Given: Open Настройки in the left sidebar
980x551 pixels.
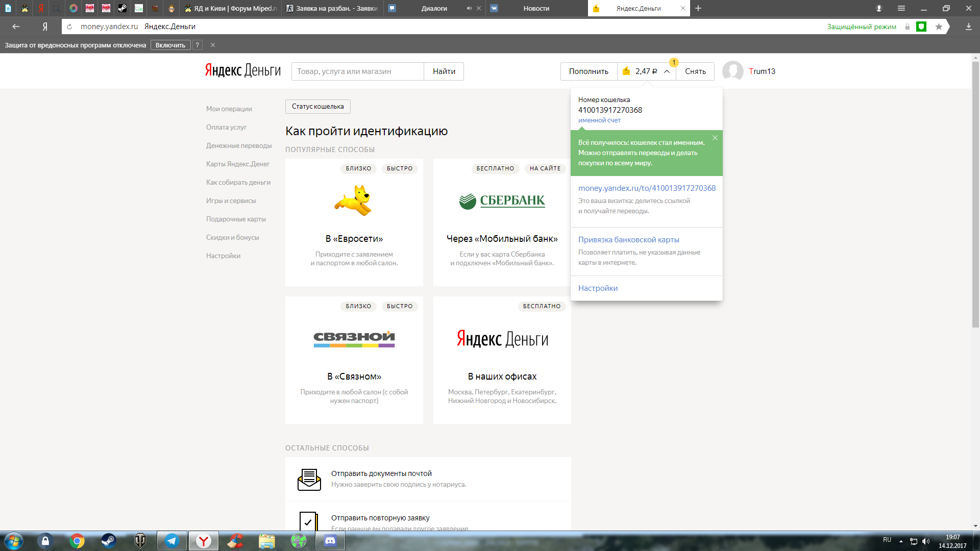Looking at the screenshot, I should point(223,256).
